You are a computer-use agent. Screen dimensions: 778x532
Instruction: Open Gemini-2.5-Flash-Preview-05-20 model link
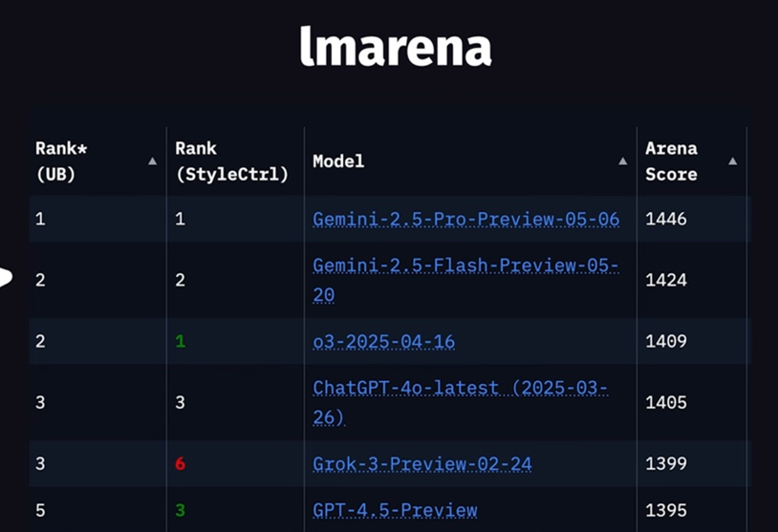(x=465, y=266)
